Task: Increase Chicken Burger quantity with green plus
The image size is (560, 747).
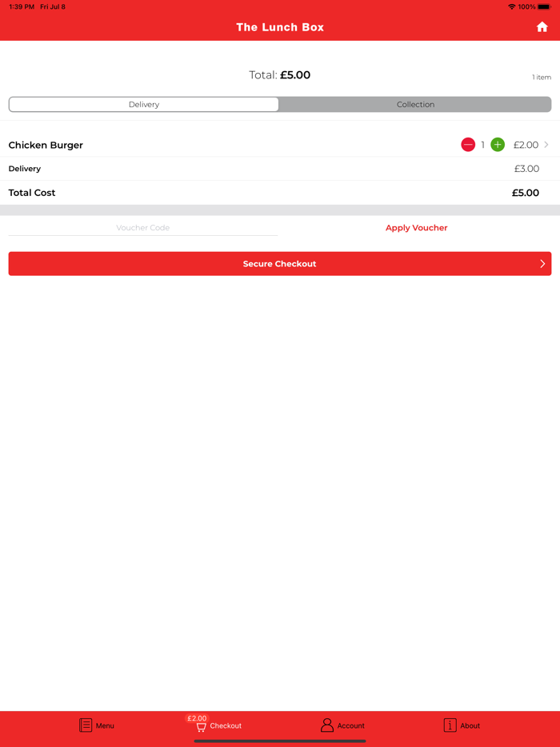Action: [x=498, y=145]
